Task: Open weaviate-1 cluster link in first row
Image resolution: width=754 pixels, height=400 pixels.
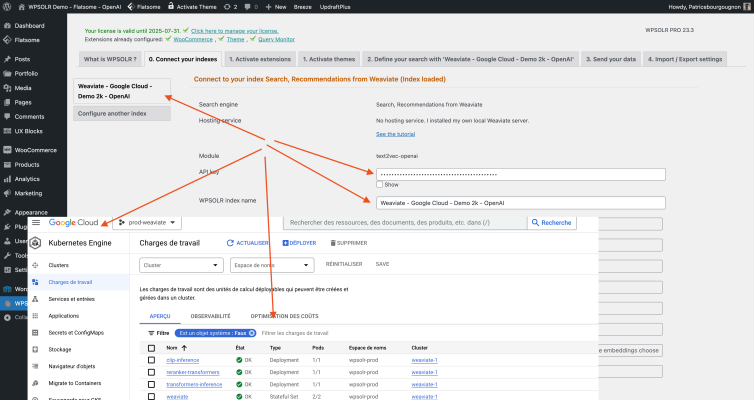Action: pyautogui.click(x=424, y=360)
